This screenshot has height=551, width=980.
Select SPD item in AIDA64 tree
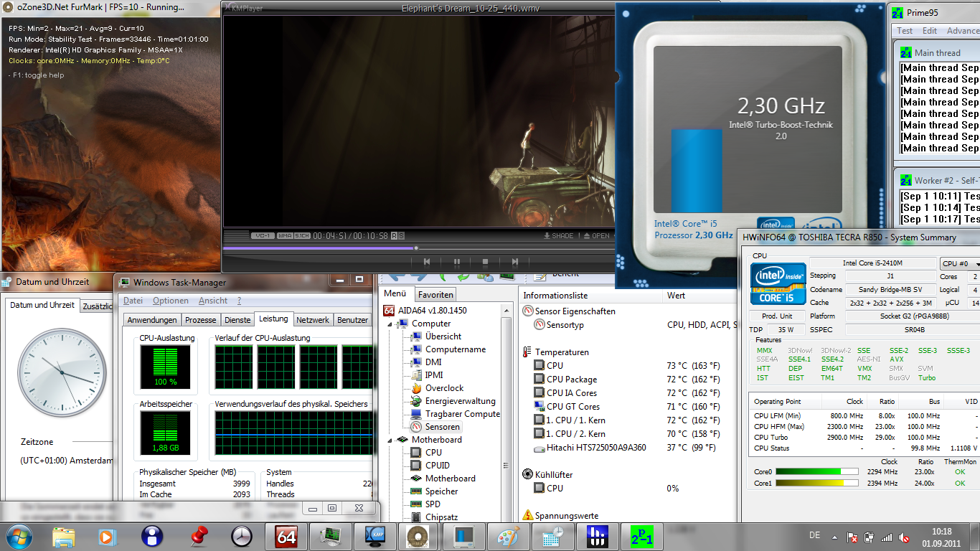point(433,504)
